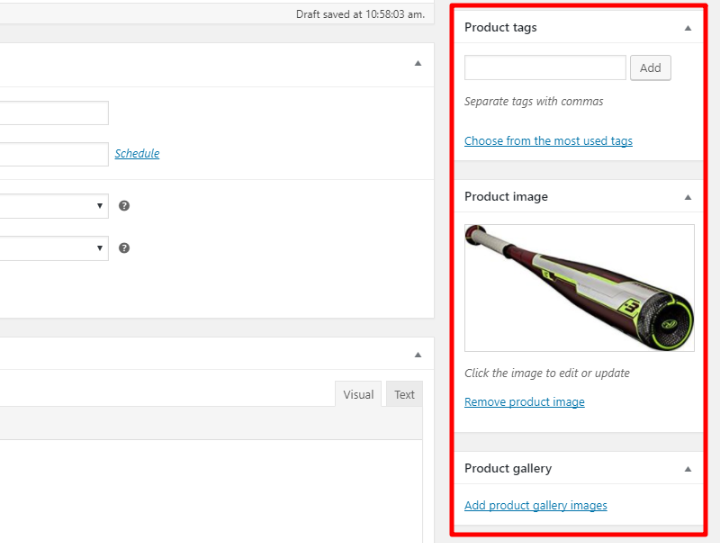Switch to the Text editor tab
This screenshot has height=543, width=720.
[404, 394]
